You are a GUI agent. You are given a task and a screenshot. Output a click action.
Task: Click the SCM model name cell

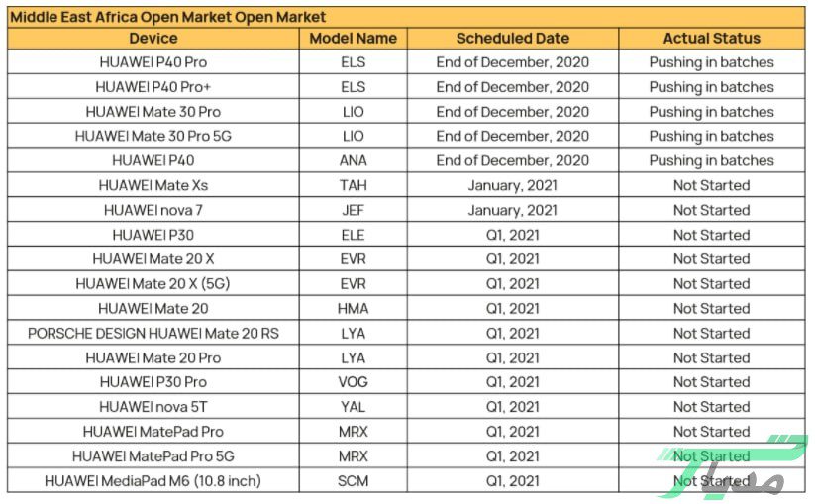(x=353, y=481)
